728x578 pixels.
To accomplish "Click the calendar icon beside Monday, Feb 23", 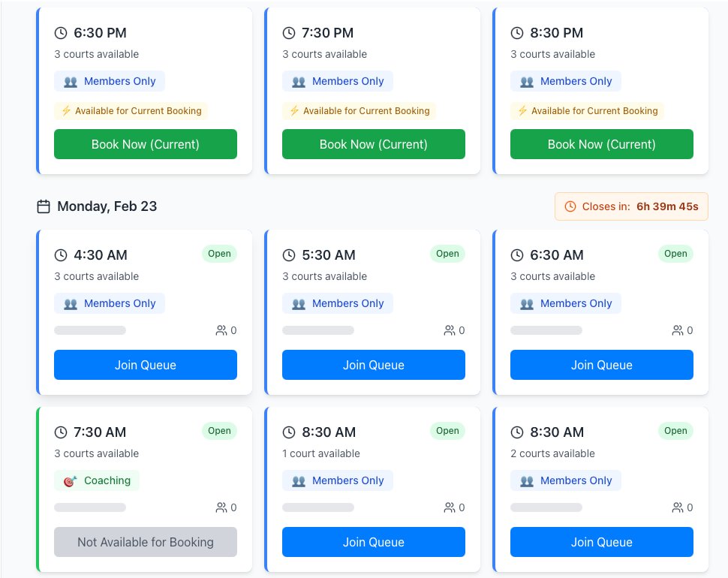I will [44, 206].
